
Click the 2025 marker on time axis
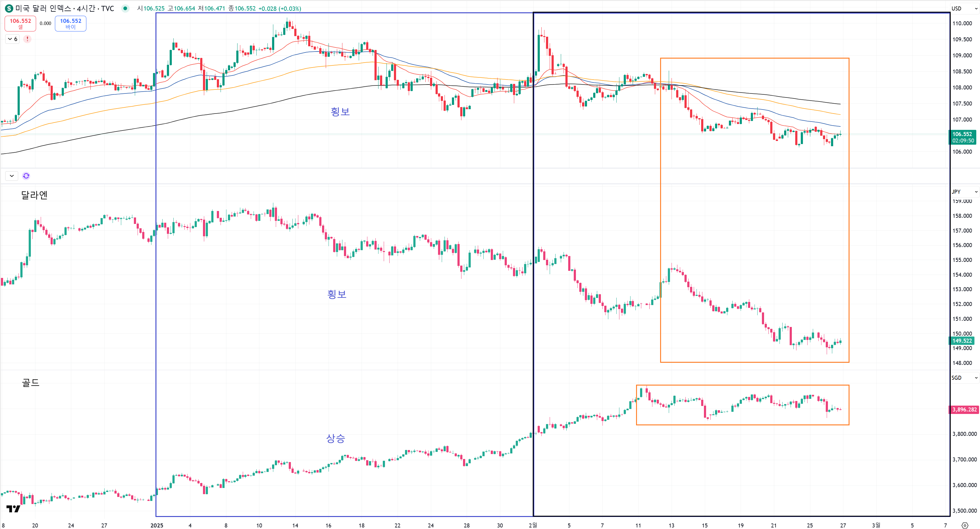click(x=156, y=525)
